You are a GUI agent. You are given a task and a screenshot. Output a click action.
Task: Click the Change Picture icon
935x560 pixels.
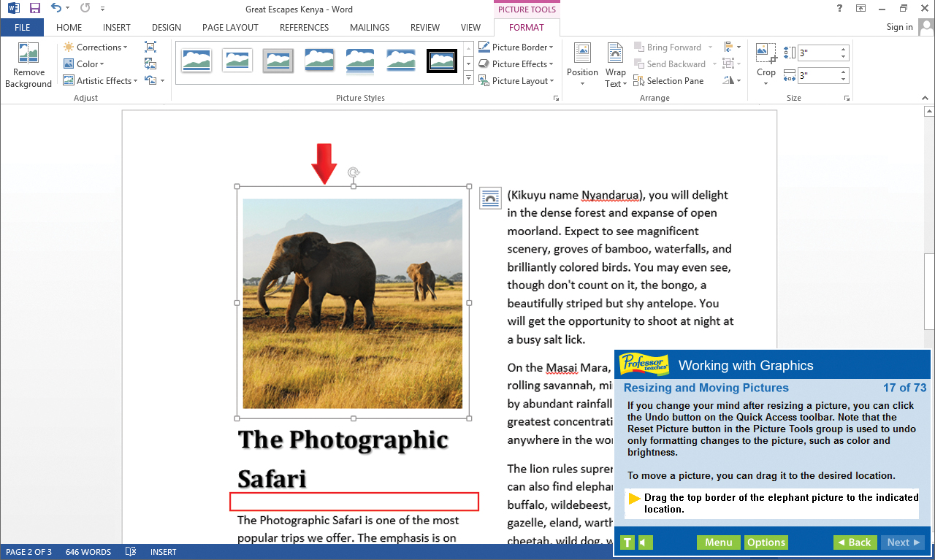click(x=150, y=64)
